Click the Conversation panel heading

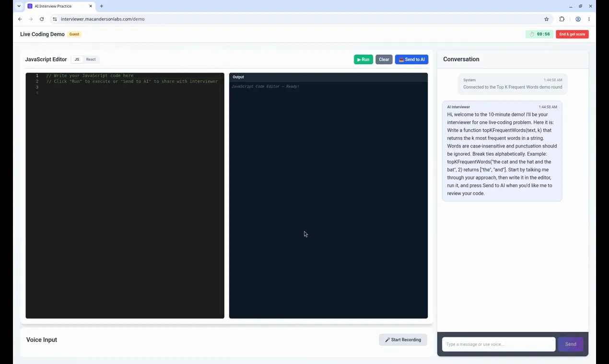[461, 59]
